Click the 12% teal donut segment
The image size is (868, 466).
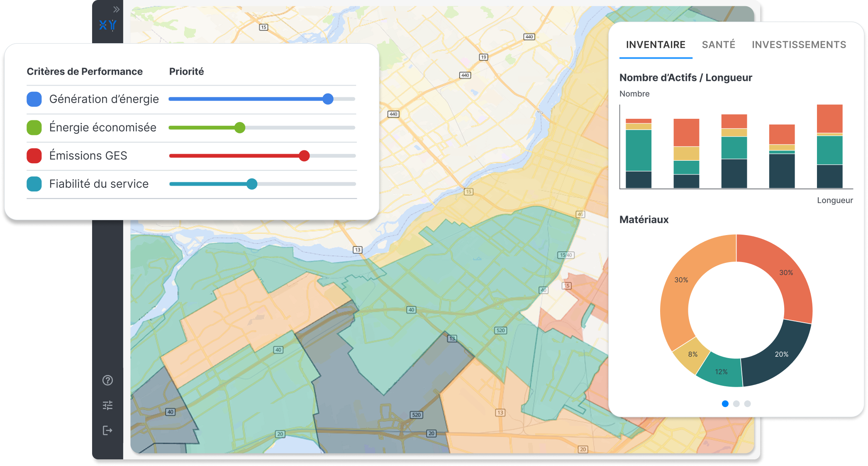(x=721, y=371)
